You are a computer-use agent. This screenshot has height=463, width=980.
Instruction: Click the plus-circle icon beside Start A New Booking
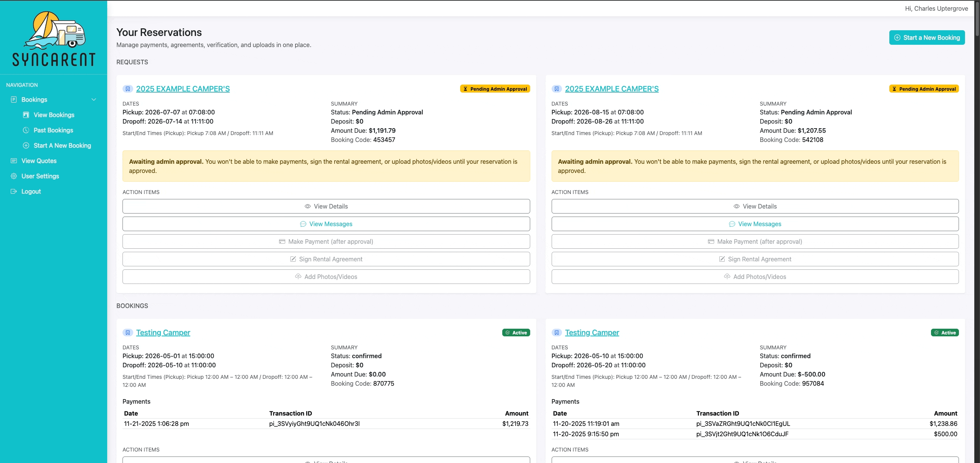point(26,145)
